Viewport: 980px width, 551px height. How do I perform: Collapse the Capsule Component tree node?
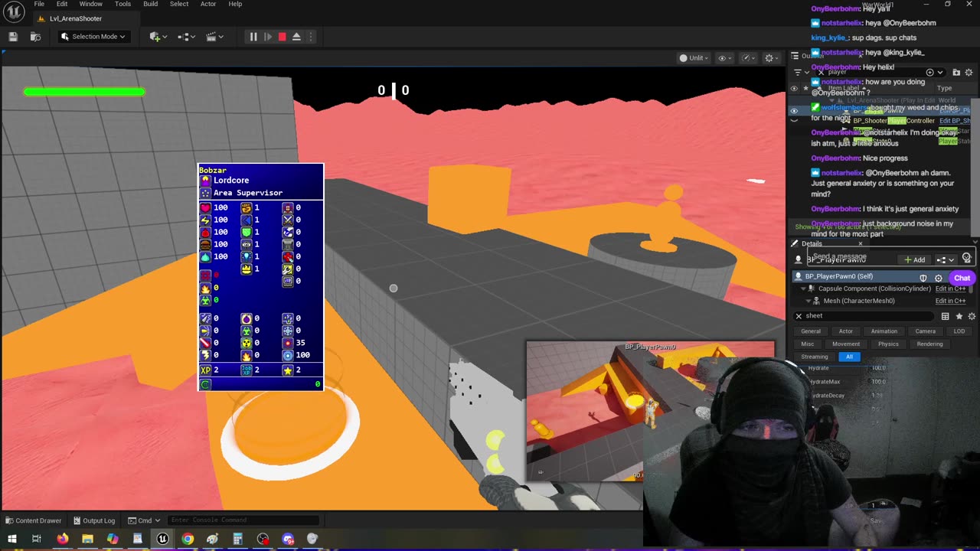[x=803, y=289]
